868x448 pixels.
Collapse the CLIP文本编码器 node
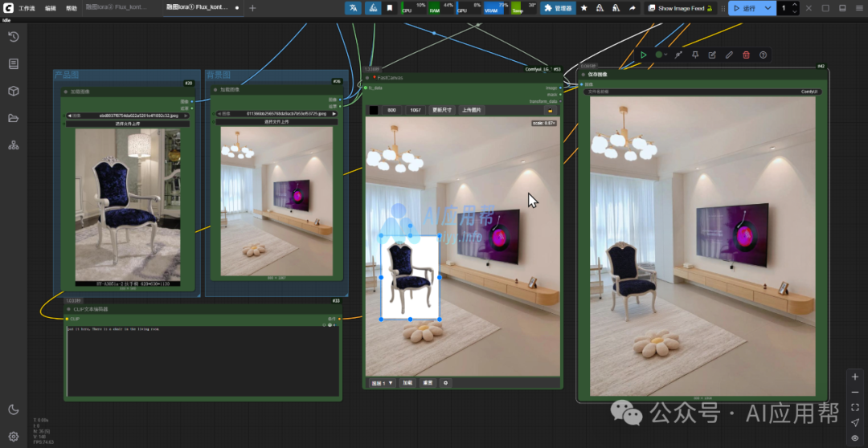68,309
